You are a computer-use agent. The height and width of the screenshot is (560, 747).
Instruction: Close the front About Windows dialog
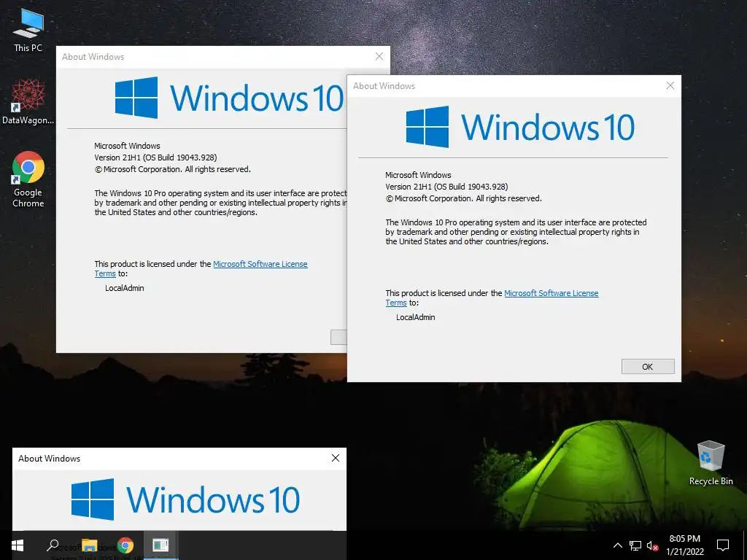click(670, 86)
